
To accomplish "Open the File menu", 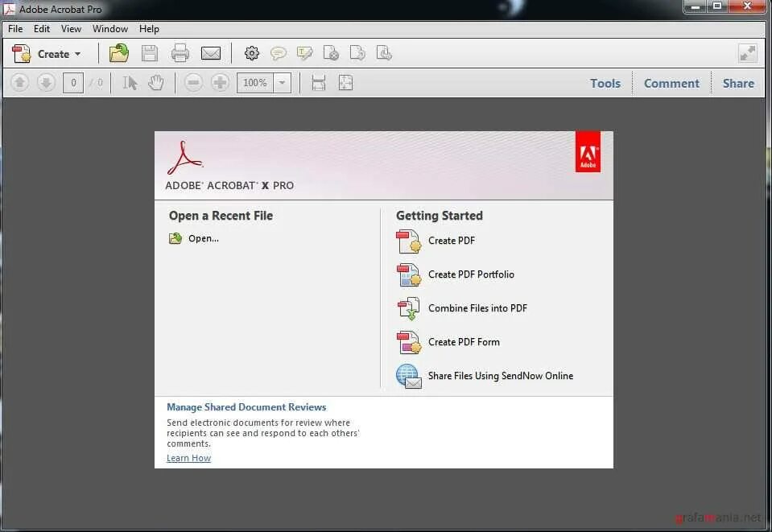I will pyautogui.click(x=15, y=29).
